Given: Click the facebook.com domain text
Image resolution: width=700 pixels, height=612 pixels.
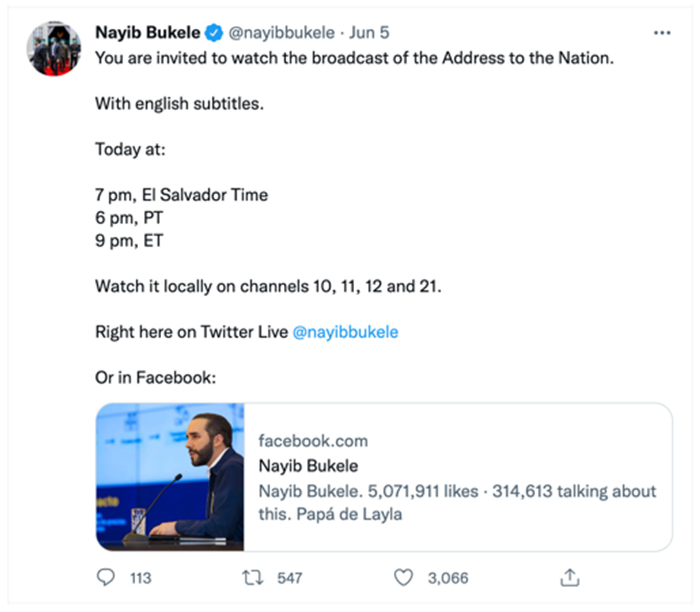Looking at the screenshot, I should [x=313, y=441].
